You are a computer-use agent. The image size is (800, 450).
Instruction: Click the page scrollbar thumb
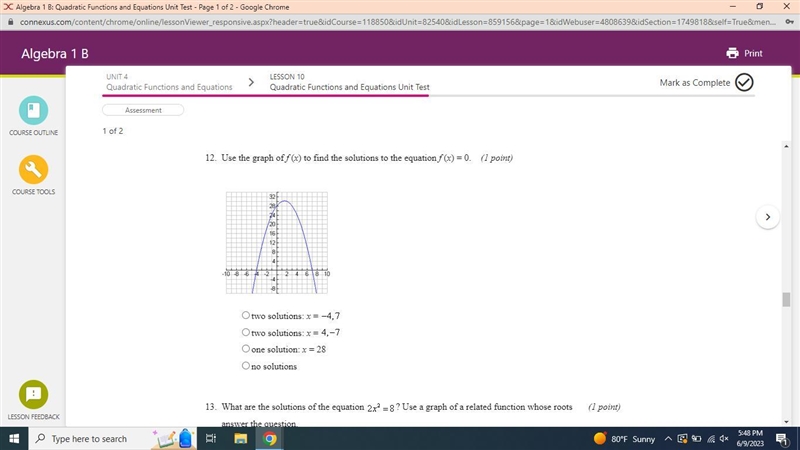[x=786, y=299]
